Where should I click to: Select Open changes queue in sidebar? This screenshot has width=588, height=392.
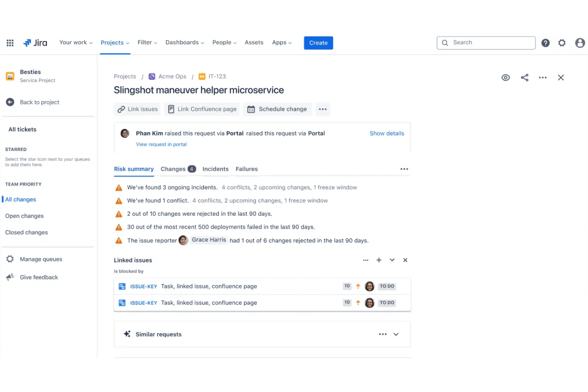point(24,216)
